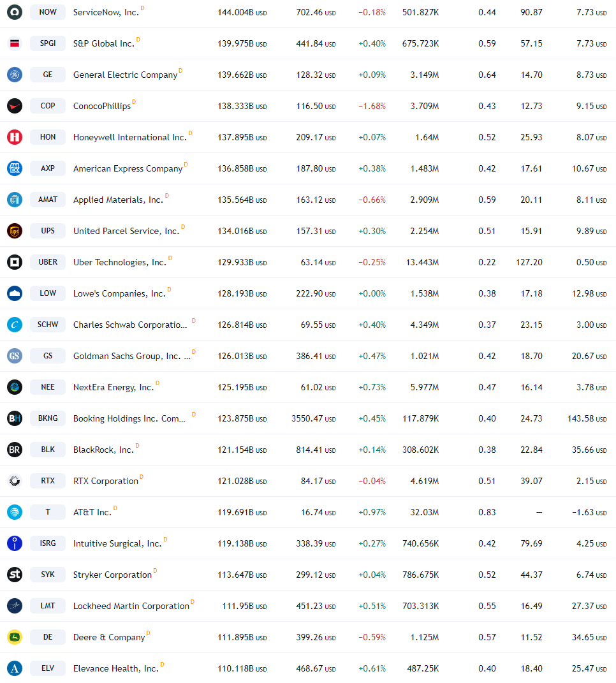This screenshot has height=683, width=616.
Task: Open the UBER ticker badge
Action: pyautogui.click(x=48, y=262)
